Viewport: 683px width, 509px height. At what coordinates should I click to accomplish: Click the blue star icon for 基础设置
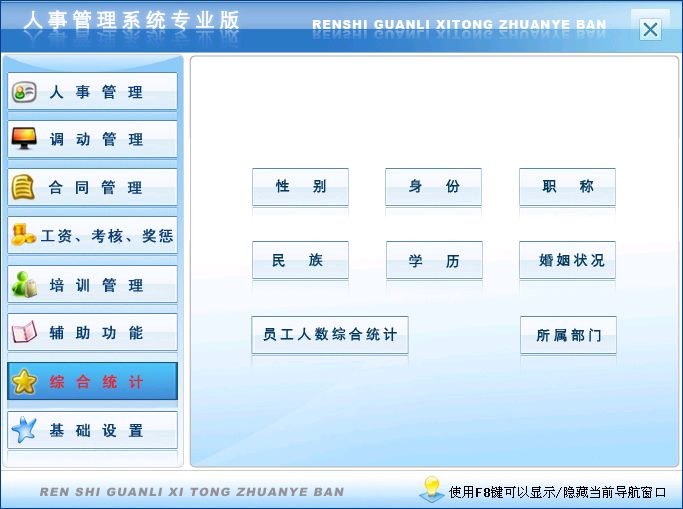[24, 430]
